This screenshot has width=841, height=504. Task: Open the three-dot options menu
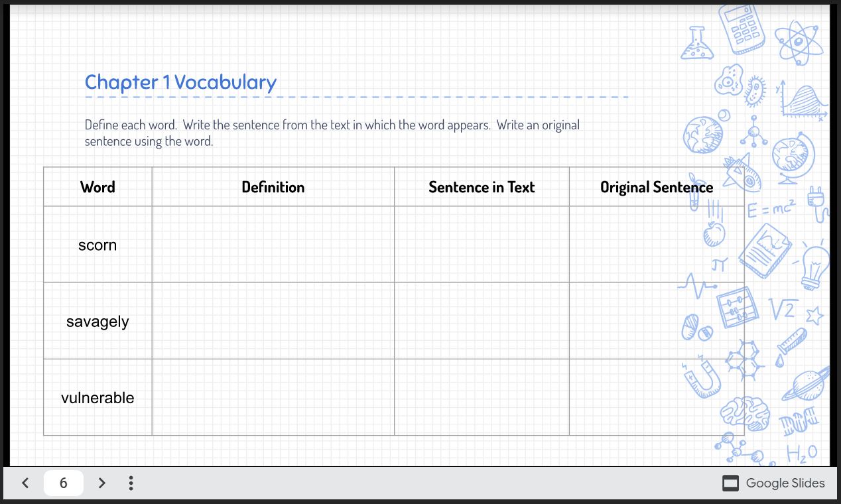pyautogui.click(x=131, y=483)
